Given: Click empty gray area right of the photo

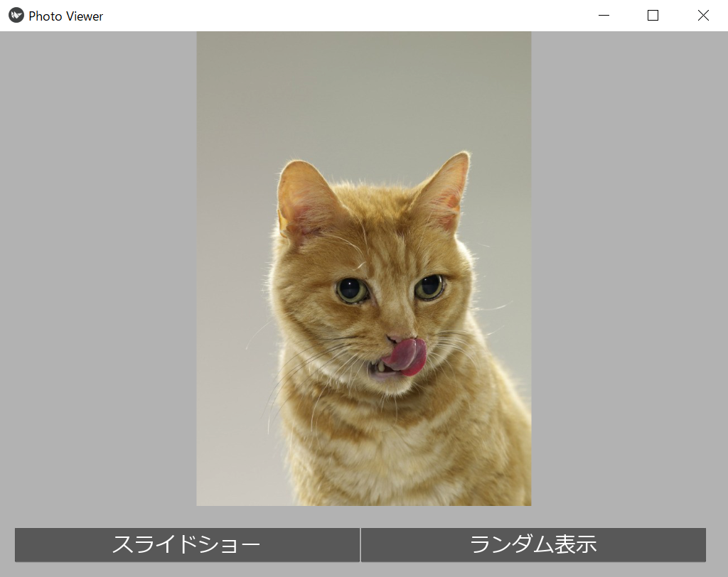Looking at the screenshot, I should click(629, 270).
